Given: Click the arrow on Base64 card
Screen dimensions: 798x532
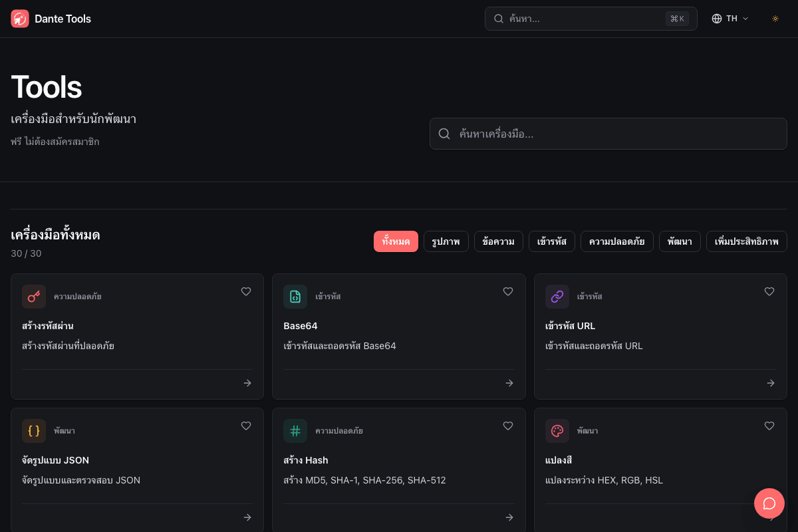Looking at the screenshot, I should tap(509, 383).
